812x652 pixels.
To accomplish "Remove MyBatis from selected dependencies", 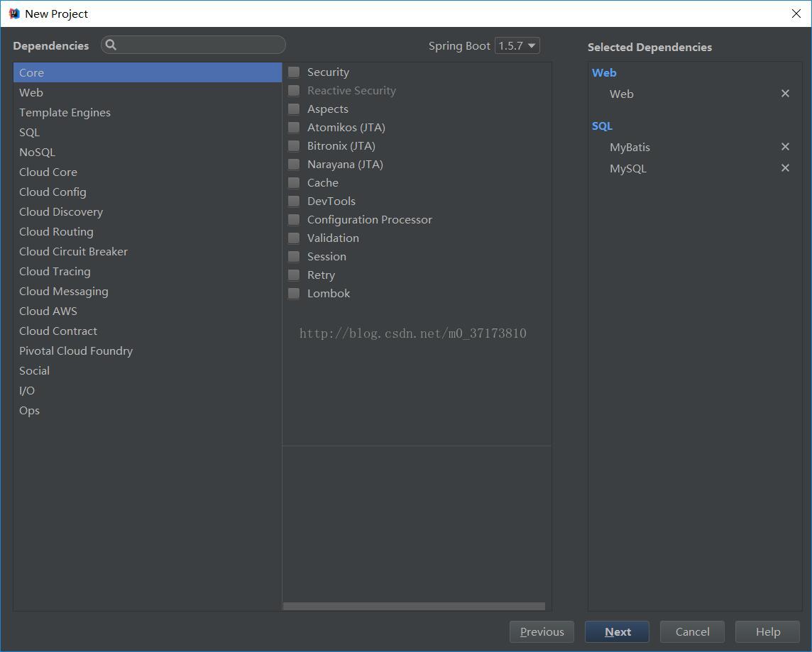I will pos(785,147).
